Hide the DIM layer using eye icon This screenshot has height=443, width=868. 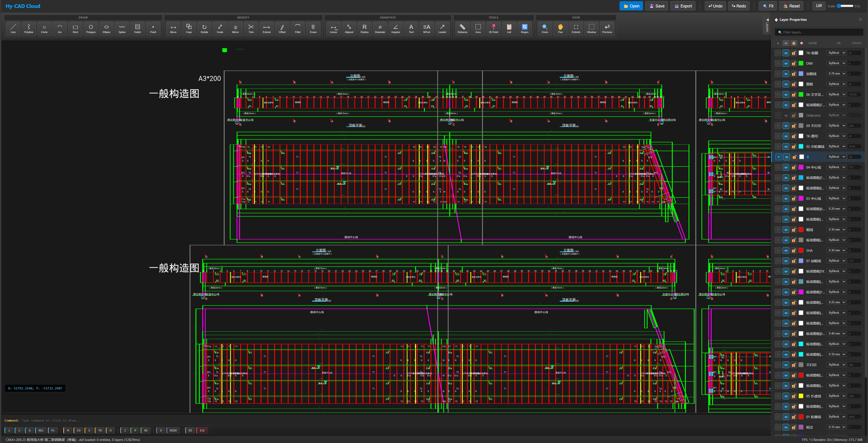786,63
